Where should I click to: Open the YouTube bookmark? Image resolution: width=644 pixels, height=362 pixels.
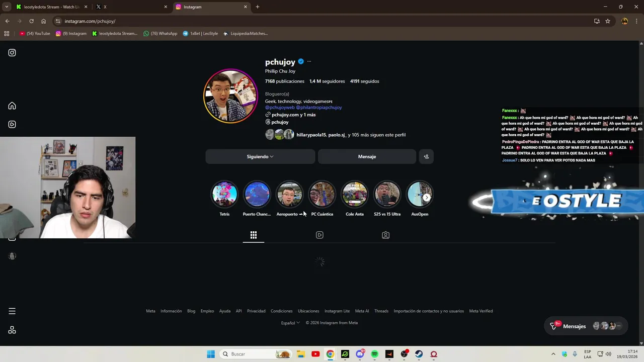pyautogui.click(x=35, y=34)
